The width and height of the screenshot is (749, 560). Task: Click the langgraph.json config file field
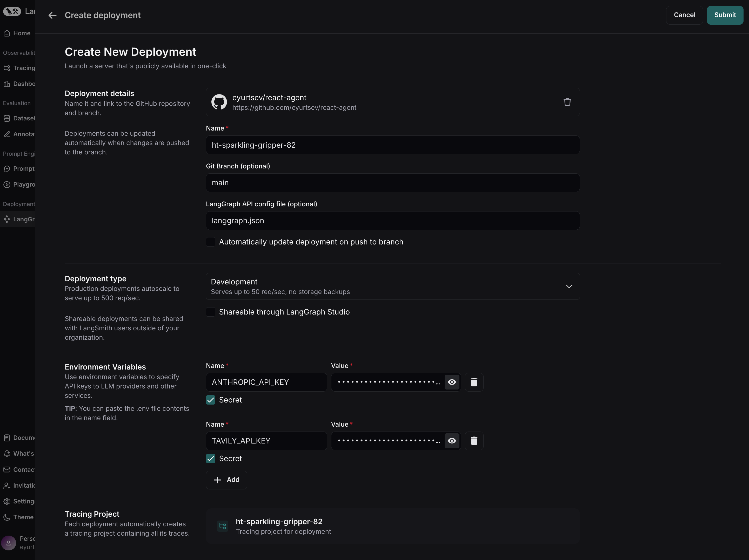(x=393, y=221)
